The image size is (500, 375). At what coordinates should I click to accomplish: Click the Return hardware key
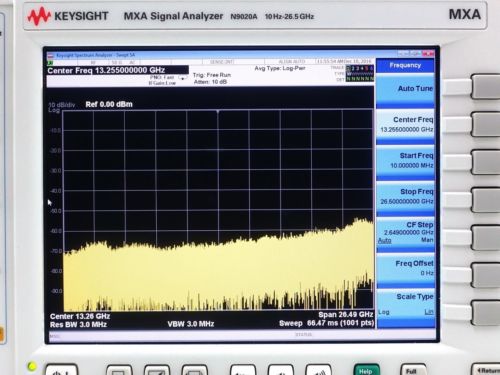point(486,370)
